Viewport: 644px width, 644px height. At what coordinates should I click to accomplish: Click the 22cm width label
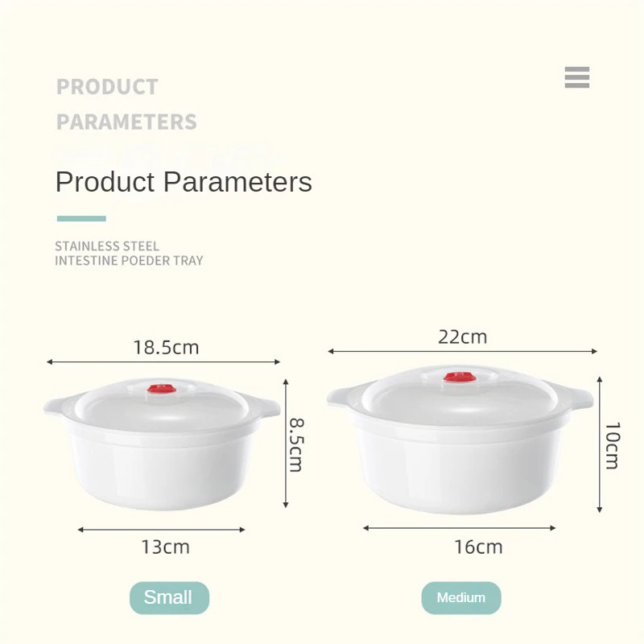[462, 336]
